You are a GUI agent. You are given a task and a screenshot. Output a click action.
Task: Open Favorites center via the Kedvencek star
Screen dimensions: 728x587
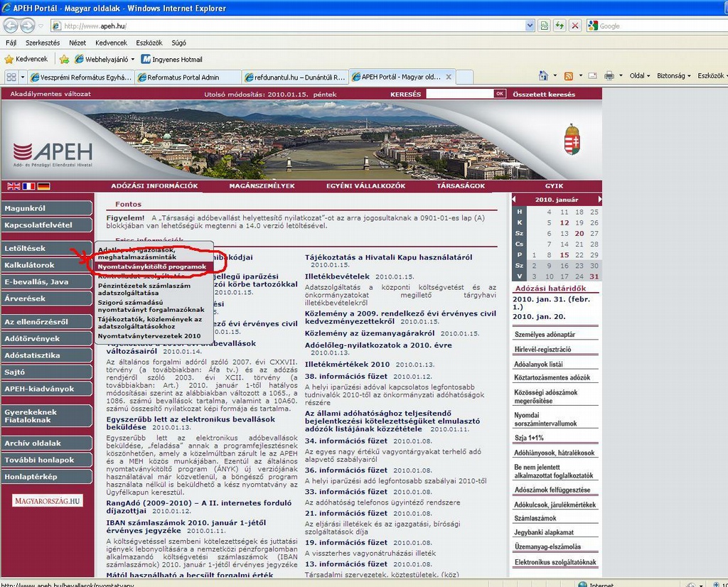[x=26, y=60]
